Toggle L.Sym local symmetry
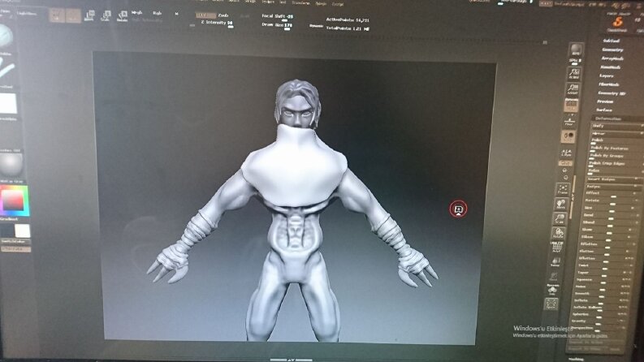This screenshot has width=644, height=362. [x=567, y=153]
